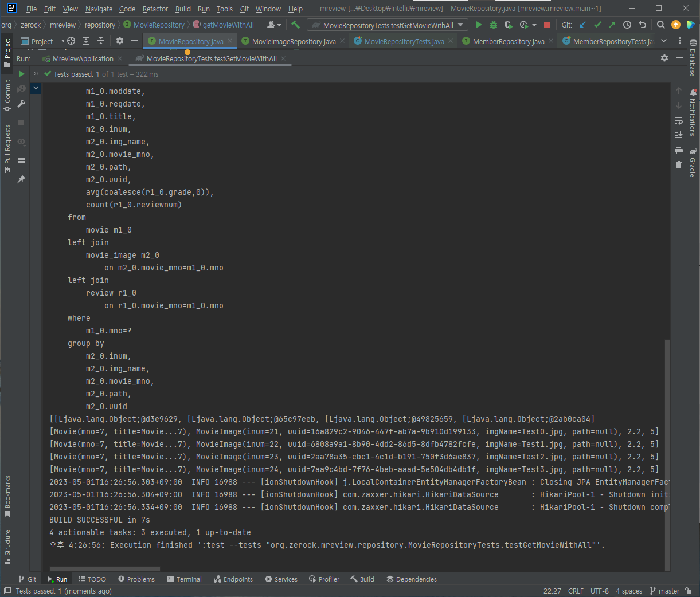Open the Problems tool window
This screenshot has width=700, height=597.
coord(136,579)
